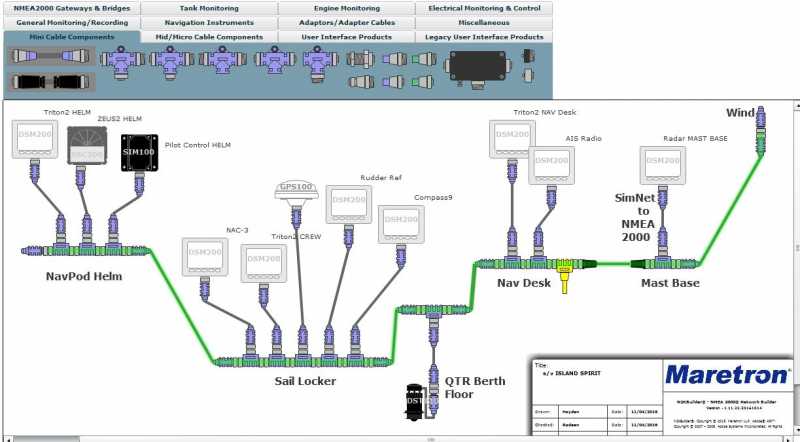Select the black mini cable in palette
Viewport: 800px width, 442px height.
click(x=49, y=82)
